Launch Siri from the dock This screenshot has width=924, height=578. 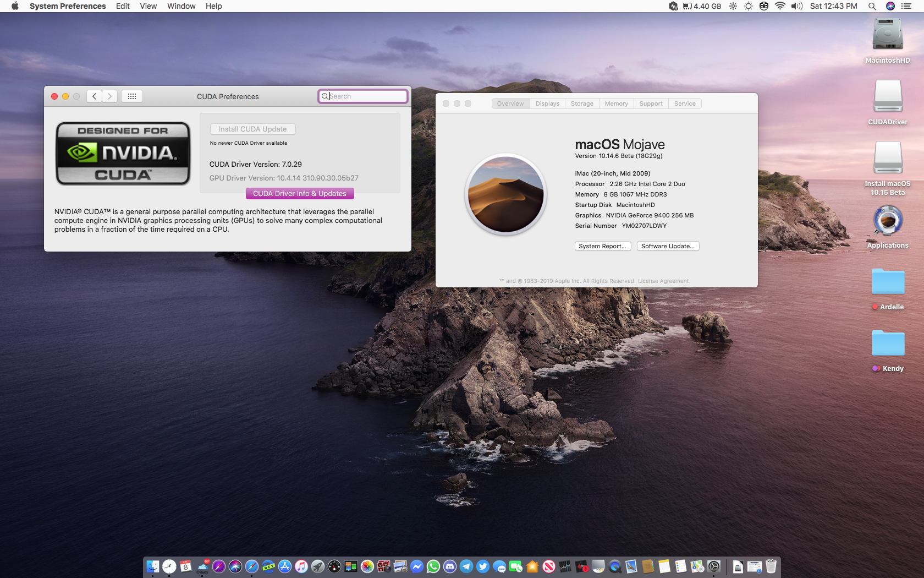pos(235,566)
